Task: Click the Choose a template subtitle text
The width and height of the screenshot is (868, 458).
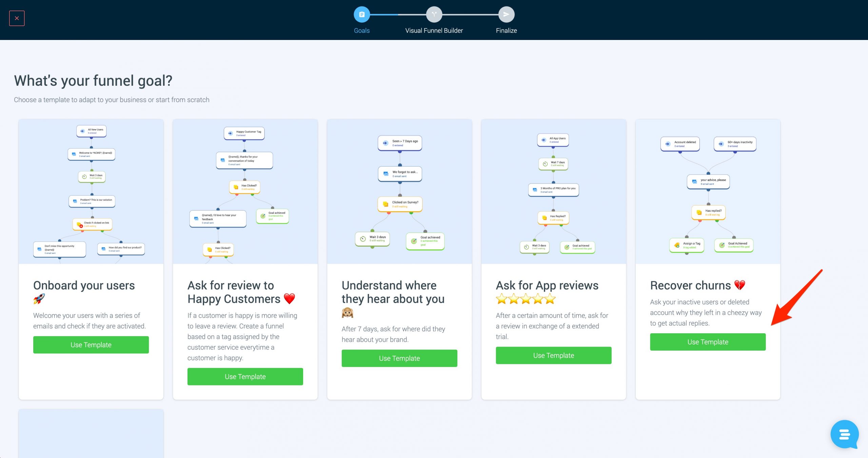Action: pyautogui.click(x=112, y=100)
